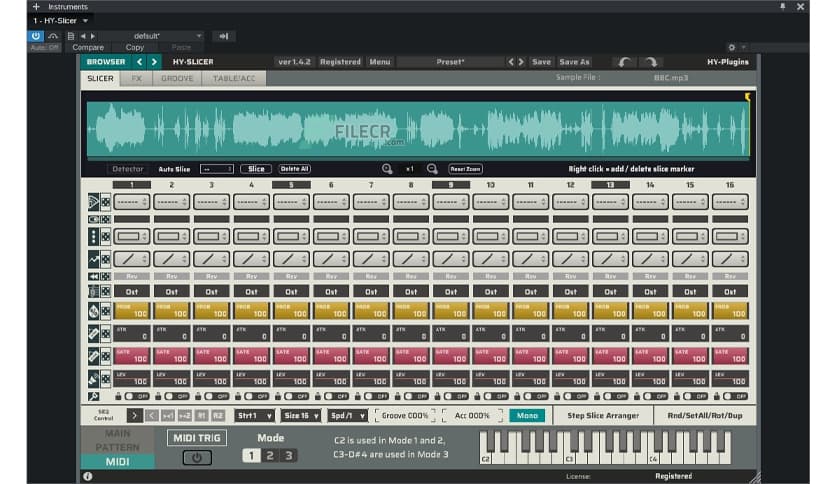Click the Delete All button
Image resolution: width=836 pixels, height=484 pixels.
pos(294,169)
